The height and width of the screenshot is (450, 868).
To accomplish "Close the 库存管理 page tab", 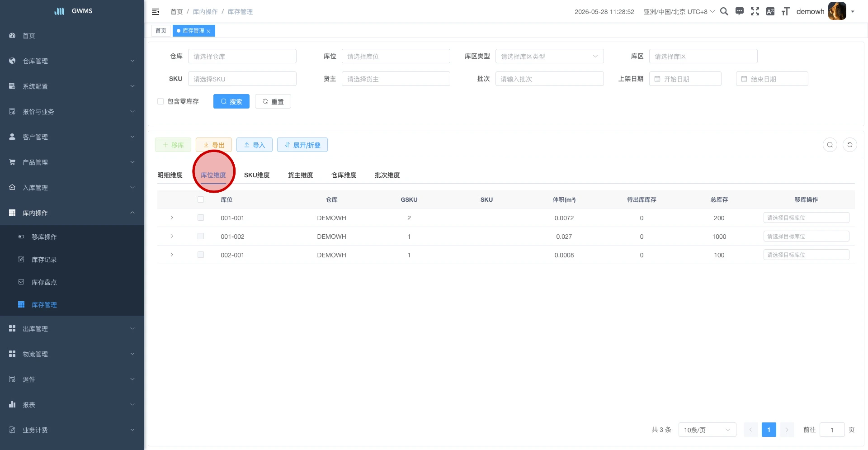I will coord(208,31).
